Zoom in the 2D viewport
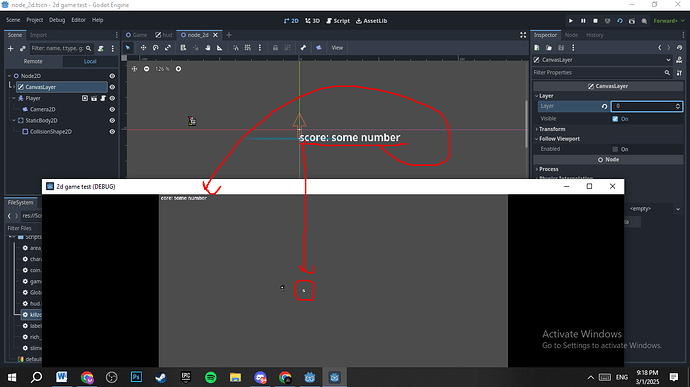The height and width of the screenshot is (387, 690). (178, 69)
